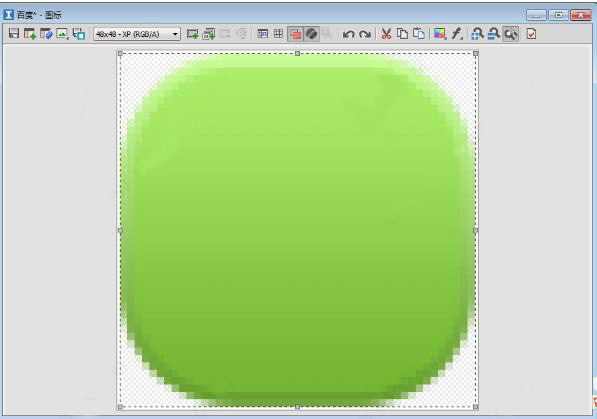Toggle the pixel grid display
597x419 pixels.
pos(278,34)
